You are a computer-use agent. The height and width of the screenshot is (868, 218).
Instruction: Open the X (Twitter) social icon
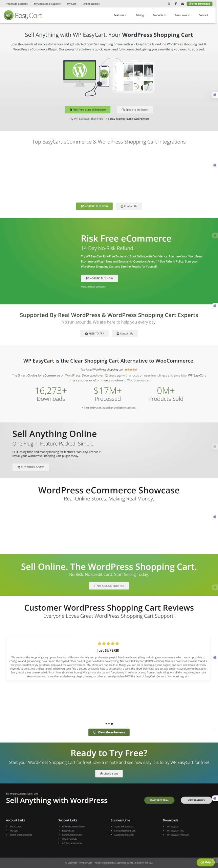[169, 4]
